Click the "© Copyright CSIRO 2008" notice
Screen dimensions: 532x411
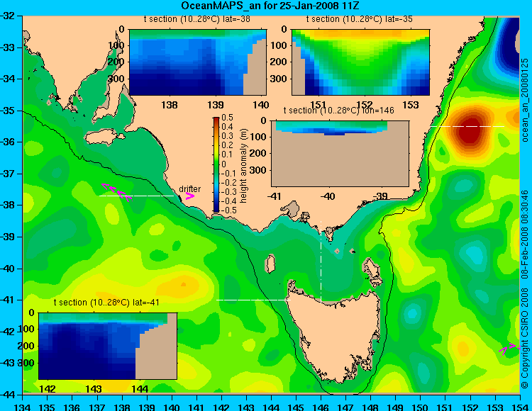coord(525,338)
